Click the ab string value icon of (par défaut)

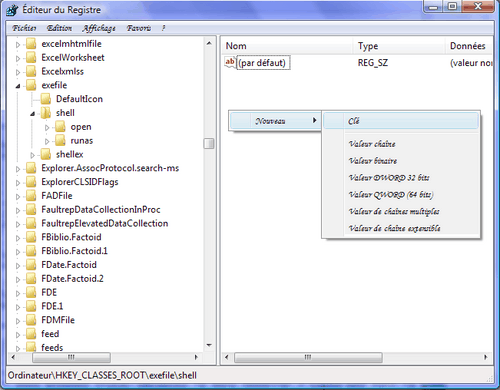click(230, 63)
